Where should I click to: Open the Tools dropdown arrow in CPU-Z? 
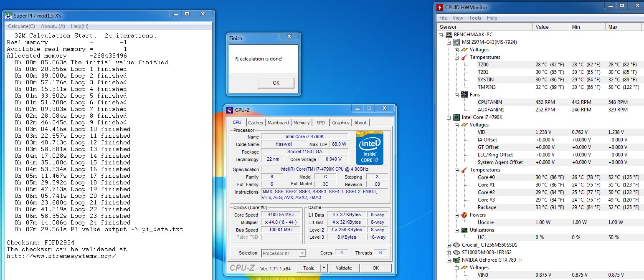324,268
